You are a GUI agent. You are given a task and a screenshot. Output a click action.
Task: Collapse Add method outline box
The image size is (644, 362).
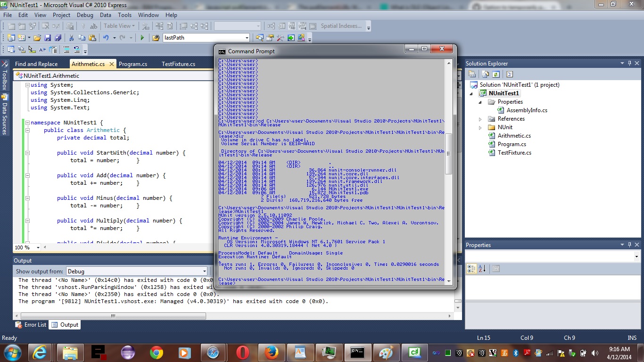(x=27, y=175)
